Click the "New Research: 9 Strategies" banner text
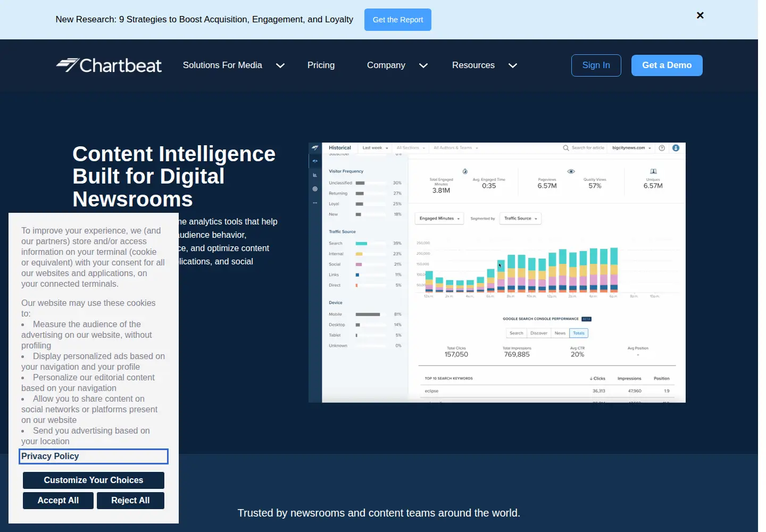 tap(204, 19)
